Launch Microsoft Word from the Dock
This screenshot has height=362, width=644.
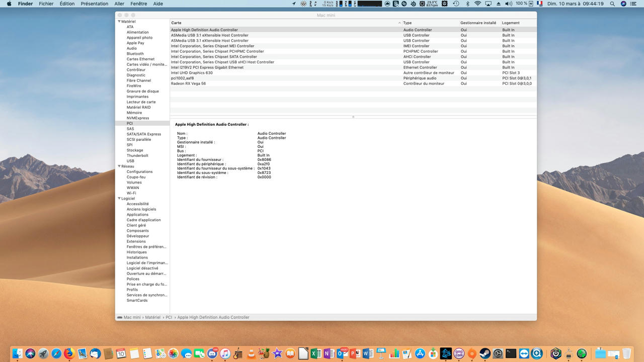click(x=368, y=353)
